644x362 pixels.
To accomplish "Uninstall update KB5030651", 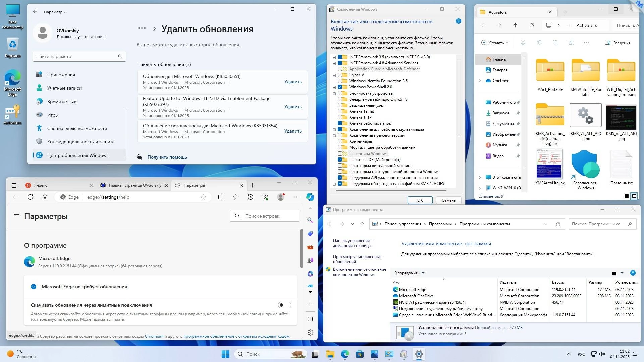I will point(293,82).
